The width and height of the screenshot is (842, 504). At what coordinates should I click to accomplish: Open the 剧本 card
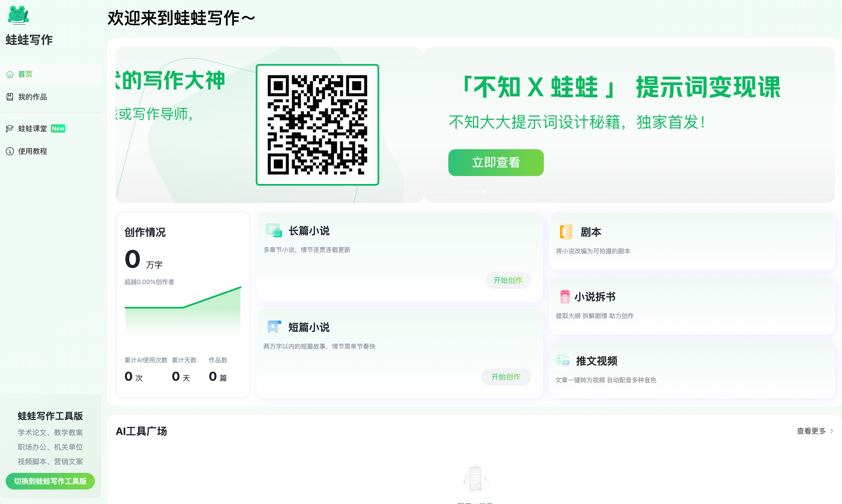pyautogui.click(x=692, y=241)
